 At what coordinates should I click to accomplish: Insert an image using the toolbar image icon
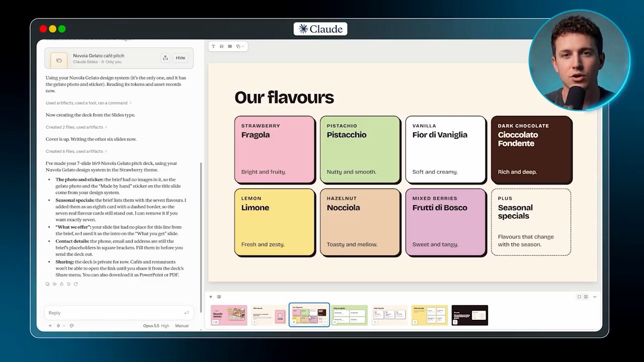[221, 46]
